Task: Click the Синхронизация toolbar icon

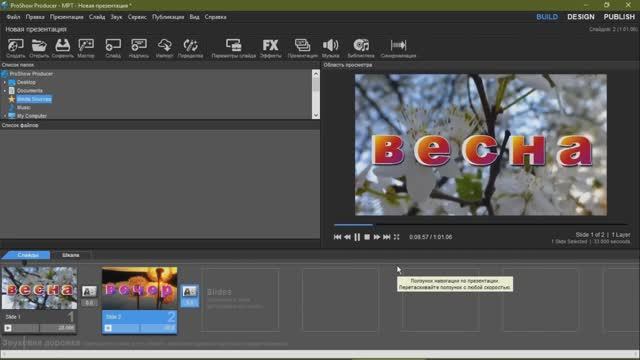Action: coord(398,48)
